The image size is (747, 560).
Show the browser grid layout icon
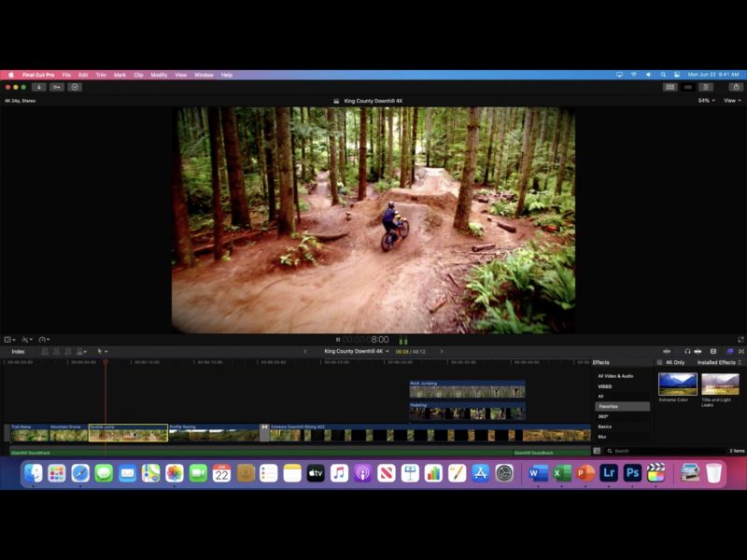670,87
